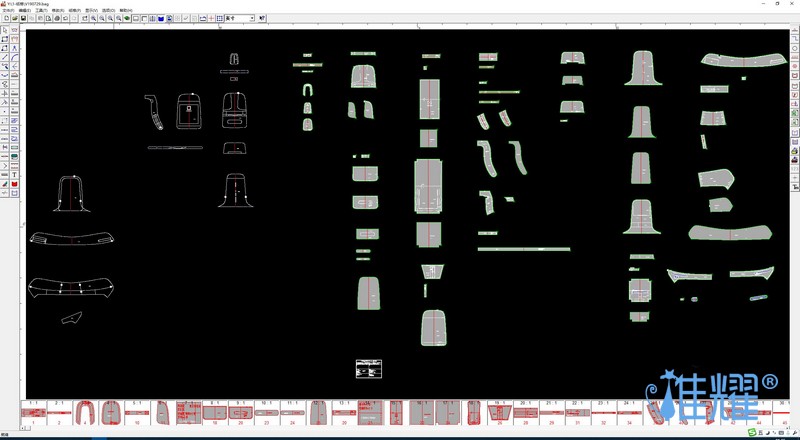
Task: Click the New file icon
Action: pyautogui.click(x=6, y=18)
